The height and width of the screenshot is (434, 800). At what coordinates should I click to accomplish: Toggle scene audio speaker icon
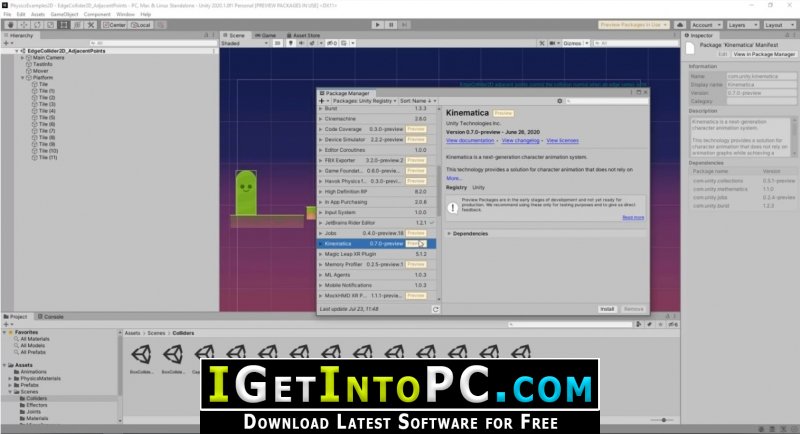click(x=302, y=43)
